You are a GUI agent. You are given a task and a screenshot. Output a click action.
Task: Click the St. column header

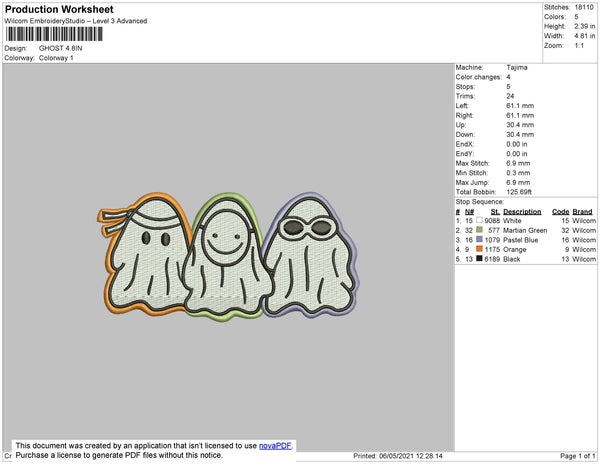click(496, 212)
